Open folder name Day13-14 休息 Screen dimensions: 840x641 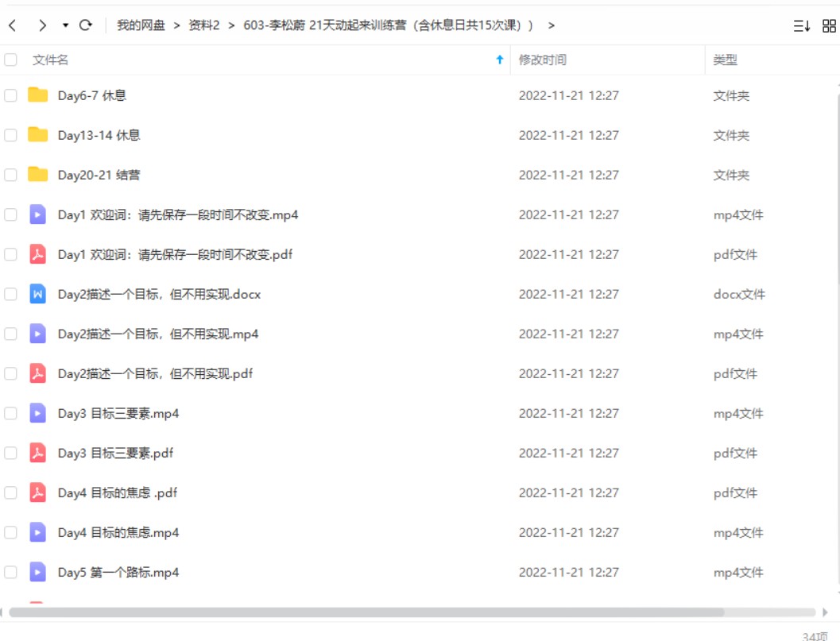99,135
